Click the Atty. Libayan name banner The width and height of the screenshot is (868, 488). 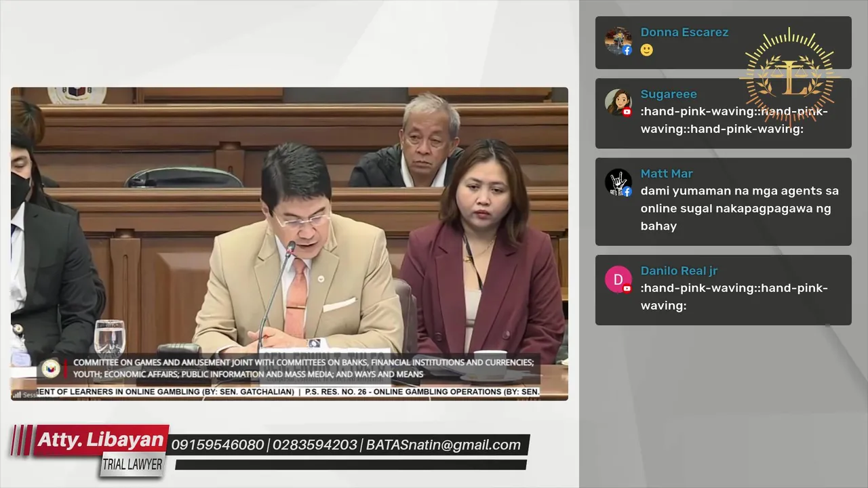(x=100, y=441)
